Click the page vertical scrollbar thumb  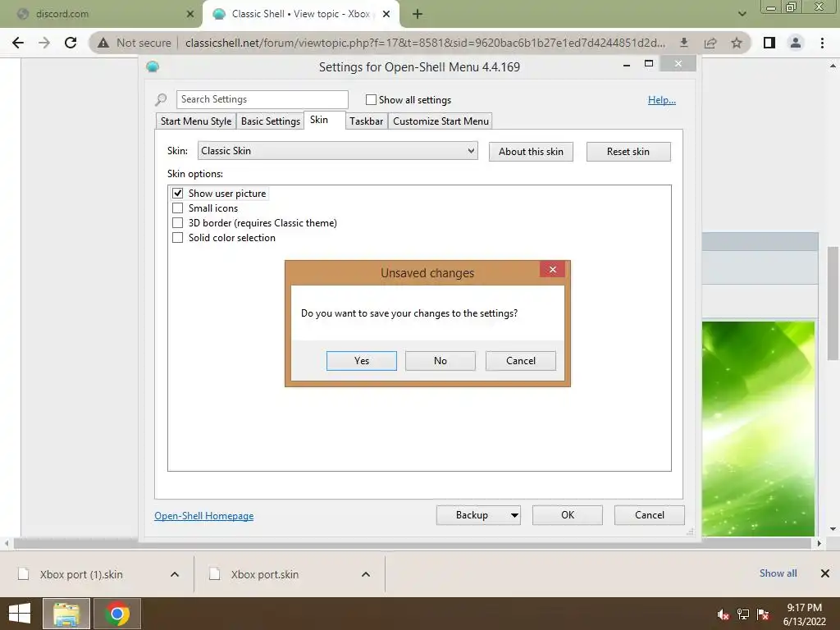tap(833, 303)
